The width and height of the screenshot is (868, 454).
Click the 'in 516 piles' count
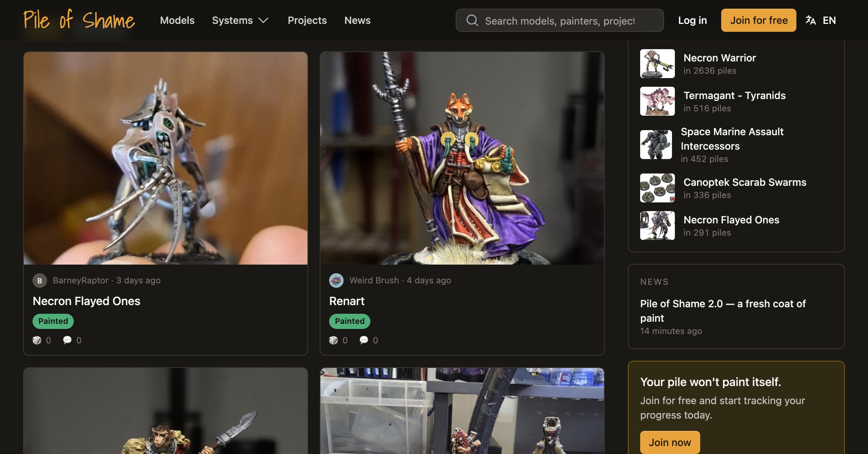[707, 108]
